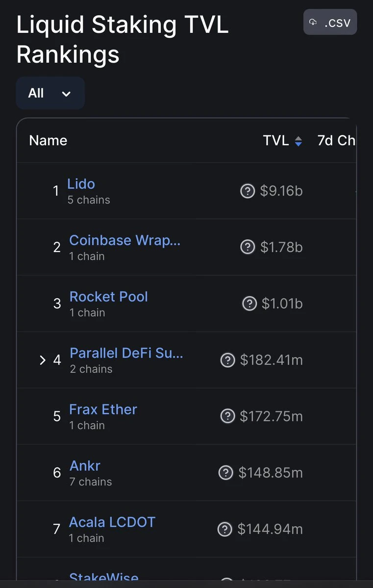Expand the Parallel DeFi Super App row

pyautogui.click(x=42, y=360)
